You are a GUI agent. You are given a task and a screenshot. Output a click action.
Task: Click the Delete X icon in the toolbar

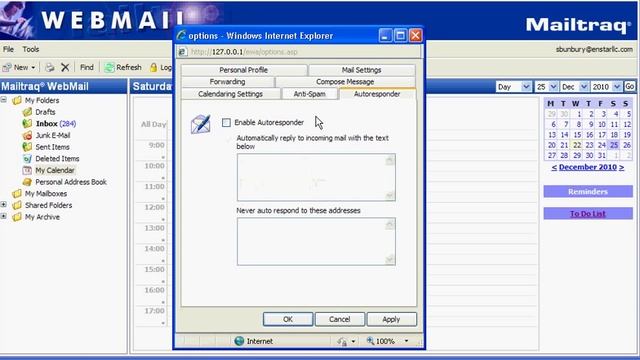[65, 67]
